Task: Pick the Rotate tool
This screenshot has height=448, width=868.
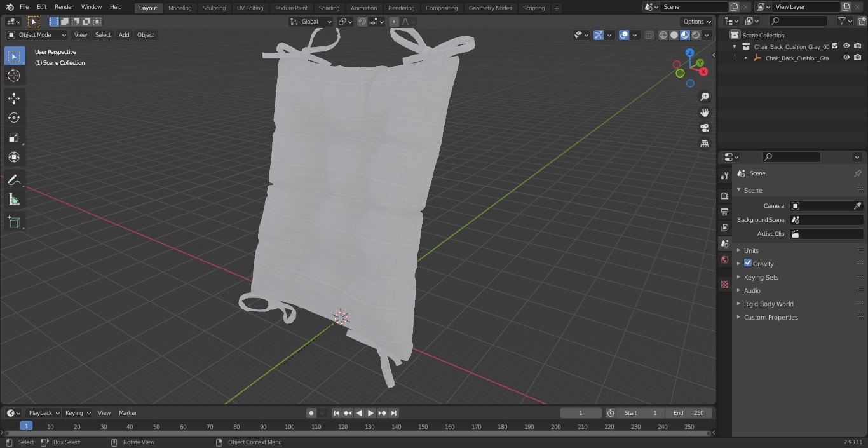Action: [14, 118]
